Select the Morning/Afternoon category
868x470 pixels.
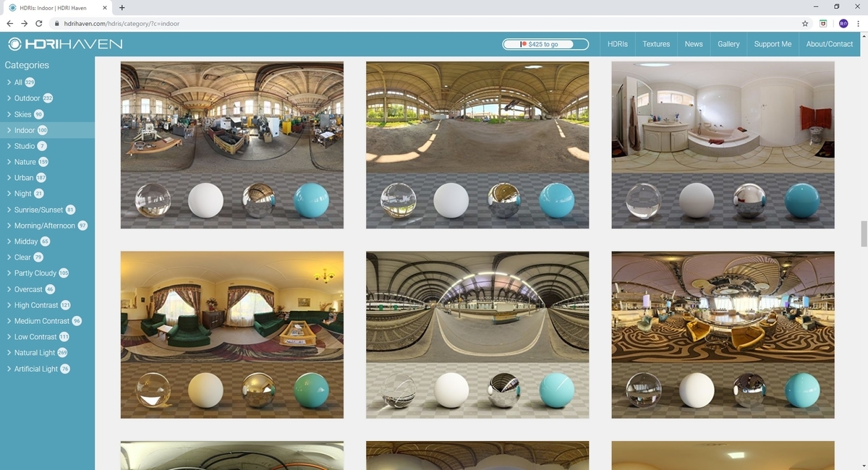[47, 226]
